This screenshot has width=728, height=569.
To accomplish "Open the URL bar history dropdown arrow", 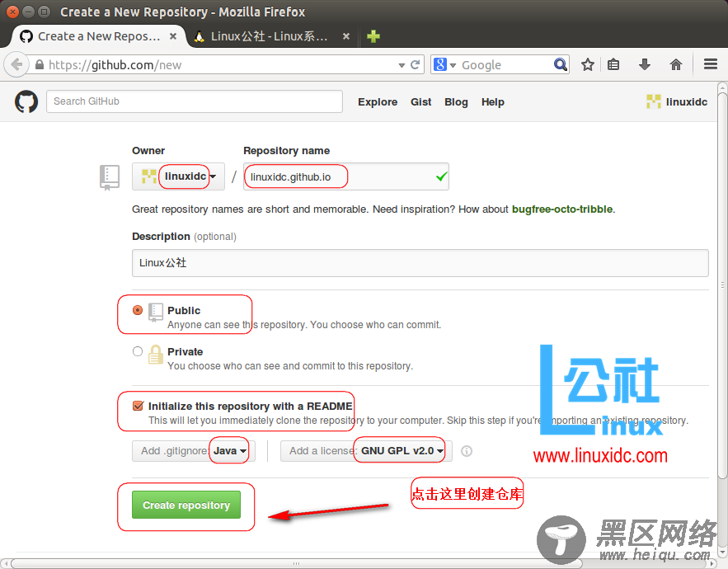I will (x=402, y=65).
